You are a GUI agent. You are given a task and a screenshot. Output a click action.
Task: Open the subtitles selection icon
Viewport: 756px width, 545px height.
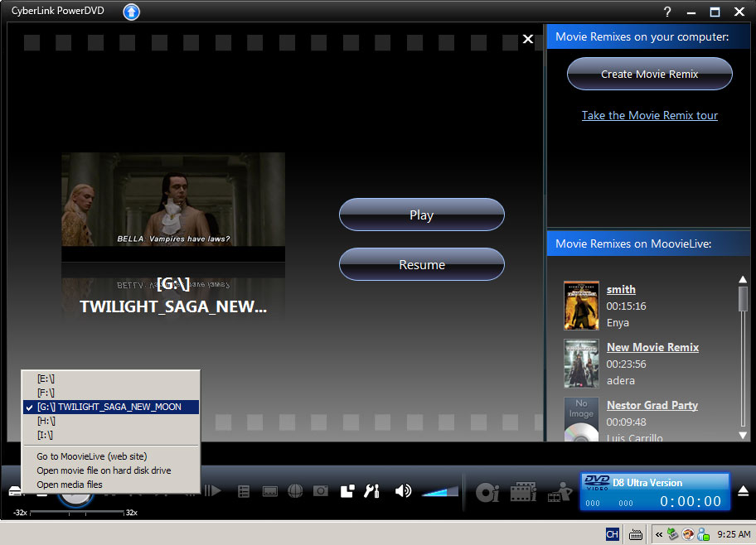(269, 490)
